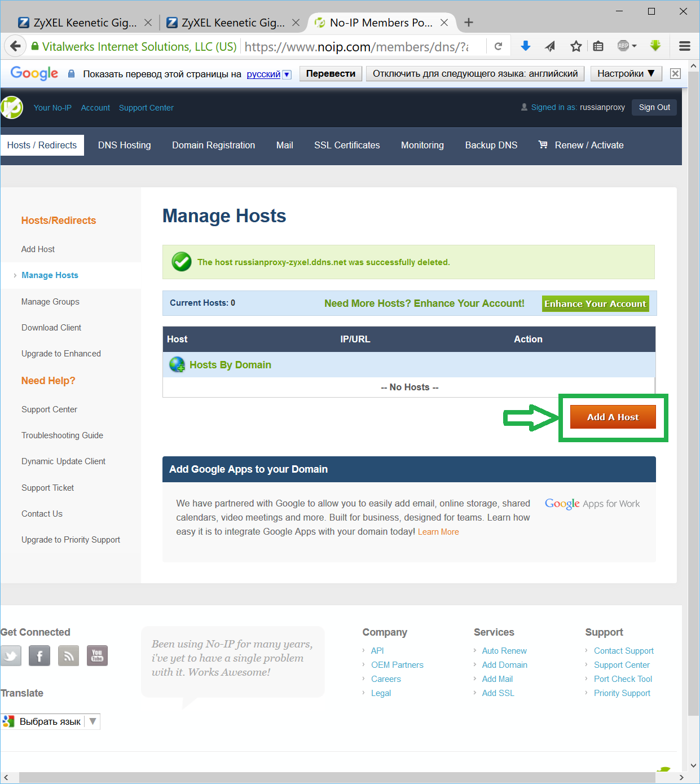Click the Перевести translate button
Image resolution: width=700 pixels, height=784 pixels.
(x=331, y=73)
